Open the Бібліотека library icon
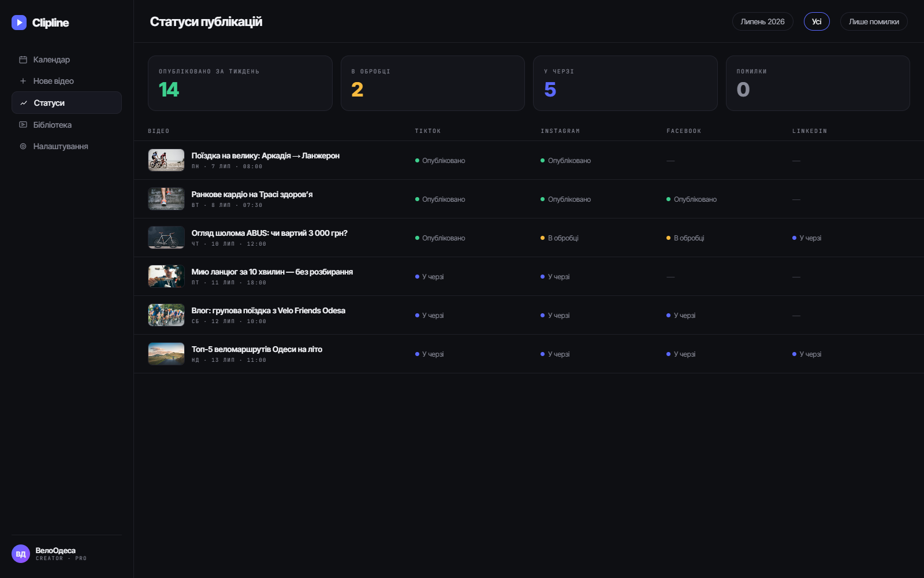The width and height of the screenshot is (924, 578). coord(23,125)
